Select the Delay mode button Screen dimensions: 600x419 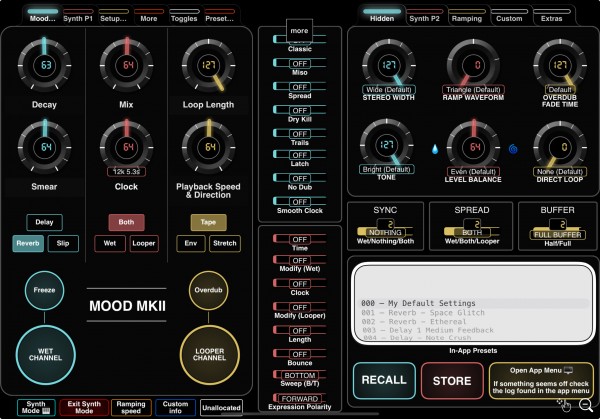(x=44, y=222)
